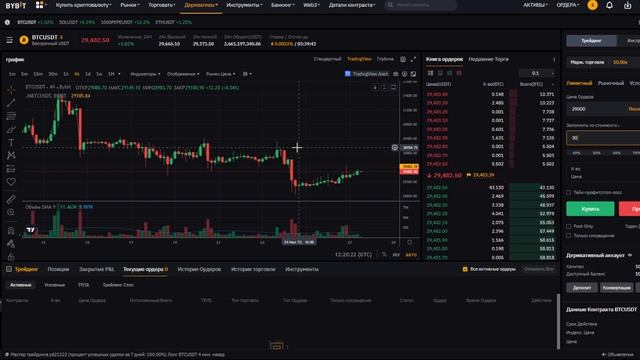640x360 pixels.
Task: Click the heart favorites icon in chart toolbar
Action: coord(11,182)
